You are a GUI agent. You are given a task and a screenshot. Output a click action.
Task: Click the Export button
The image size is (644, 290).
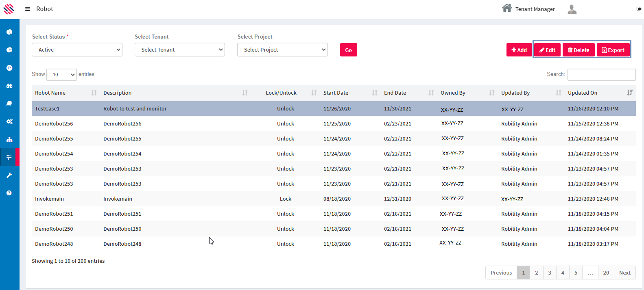point(613,50)
